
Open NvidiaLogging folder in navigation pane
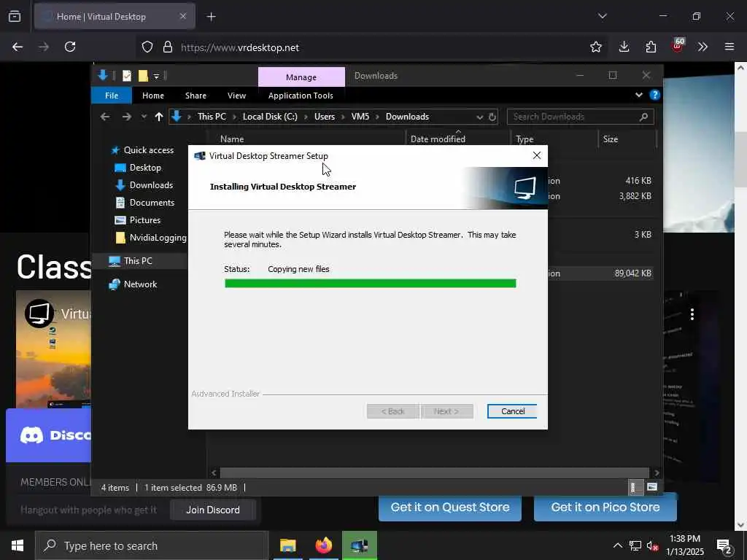click(151, 238)
